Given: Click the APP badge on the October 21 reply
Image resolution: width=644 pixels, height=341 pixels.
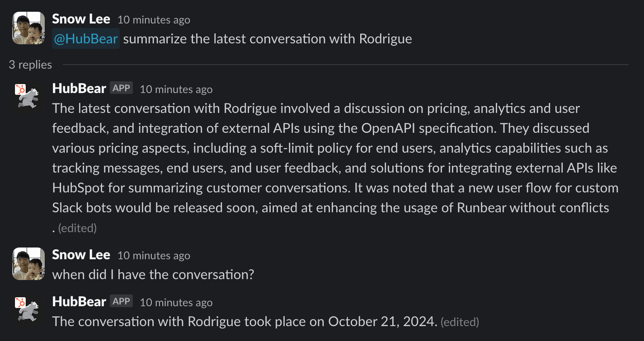Looking at the screenshot, I should (121, 301).
